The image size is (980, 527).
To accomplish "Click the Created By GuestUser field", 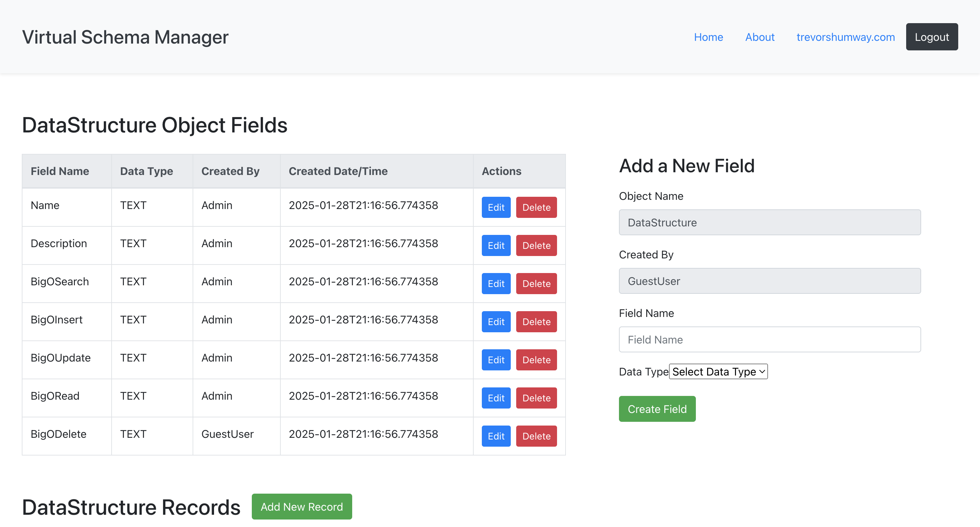I will pyautogui.click(x=770, y=281).
